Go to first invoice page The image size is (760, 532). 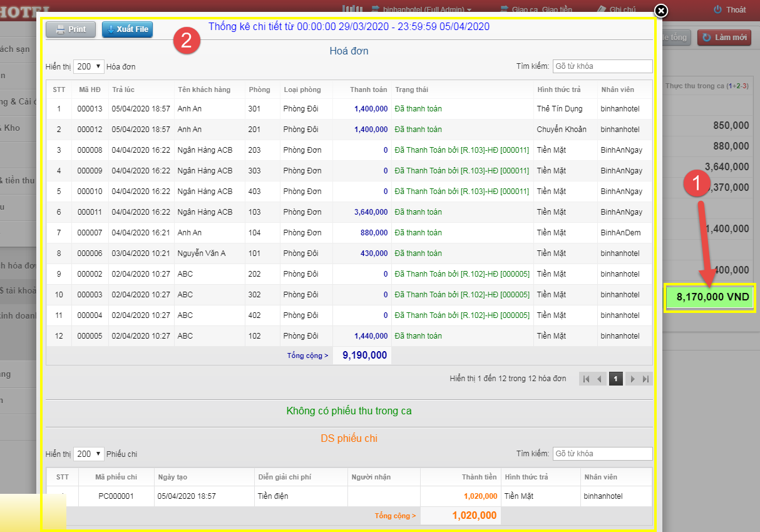click(586, 379)
